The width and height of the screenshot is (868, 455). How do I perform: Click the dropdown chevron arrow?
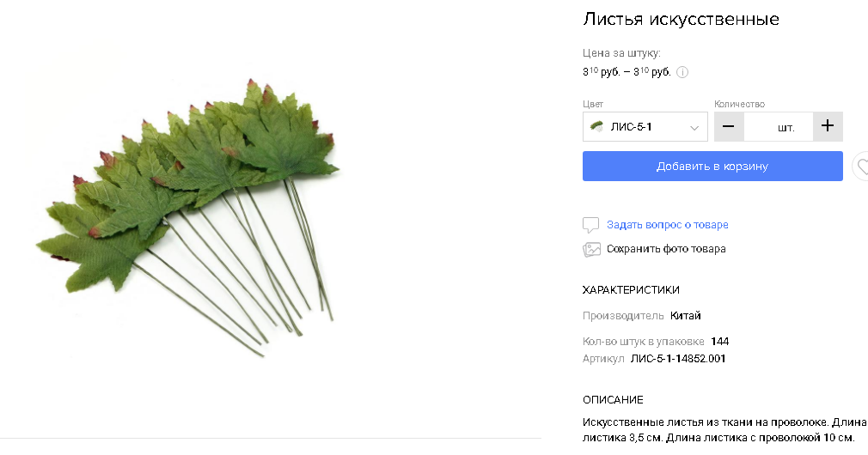click(x=694, y=128)
